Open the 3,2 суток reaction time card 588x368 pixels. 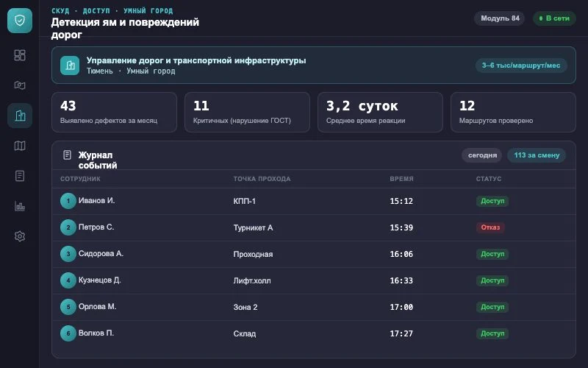tap(380, 113)
